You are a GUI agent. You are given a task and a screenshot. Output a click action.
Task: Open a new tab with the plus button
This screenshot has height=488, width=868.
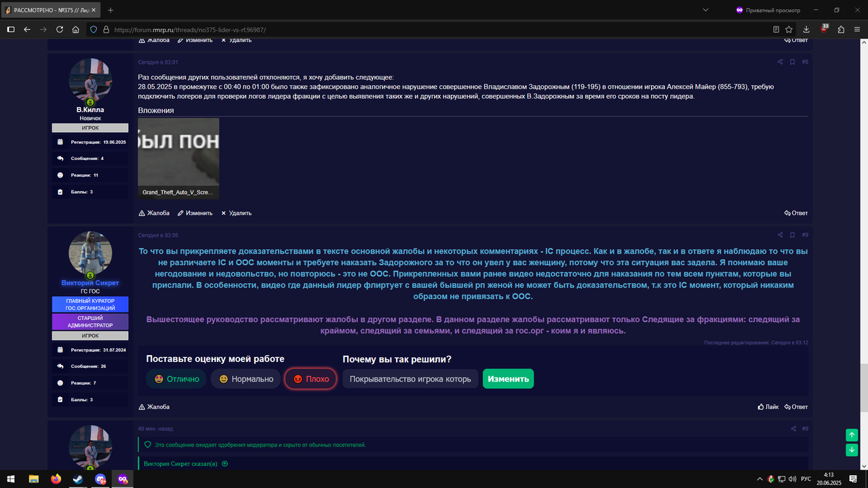point(111,10)
